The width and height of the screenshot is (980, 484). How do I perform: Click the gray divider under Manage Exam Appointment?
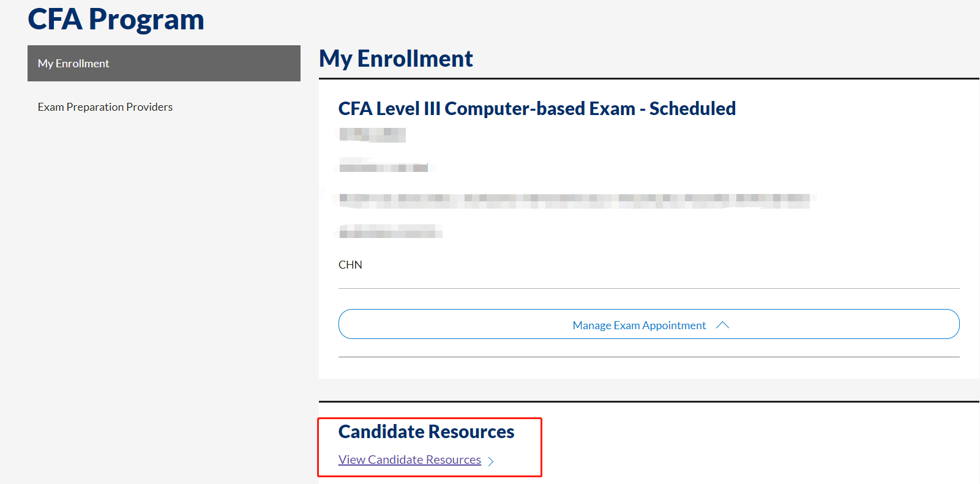click(649, 357)
